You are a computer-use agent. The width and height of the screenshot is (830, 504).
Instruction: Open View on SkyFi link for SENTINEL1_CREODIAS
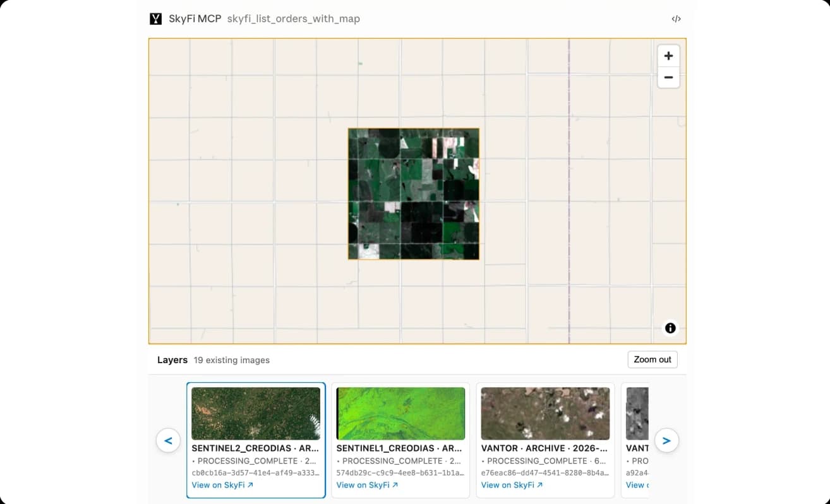tap(367, 485)
